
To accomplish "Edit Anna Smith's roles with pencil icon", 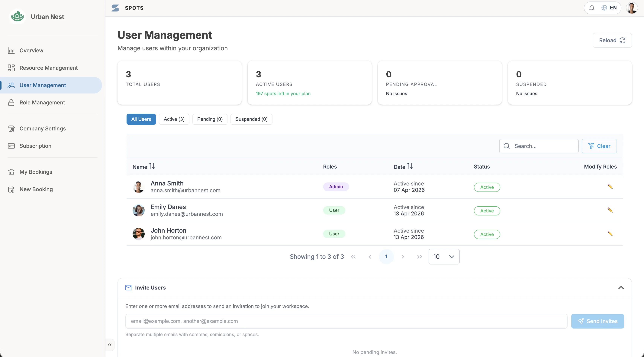I will [610, 187].
